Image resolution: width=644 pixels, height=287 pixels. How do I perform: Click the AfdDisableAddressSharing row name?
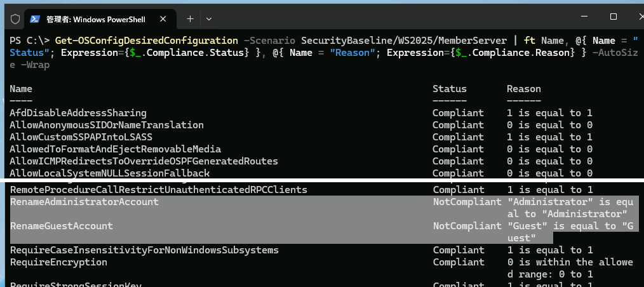[78, 113]
